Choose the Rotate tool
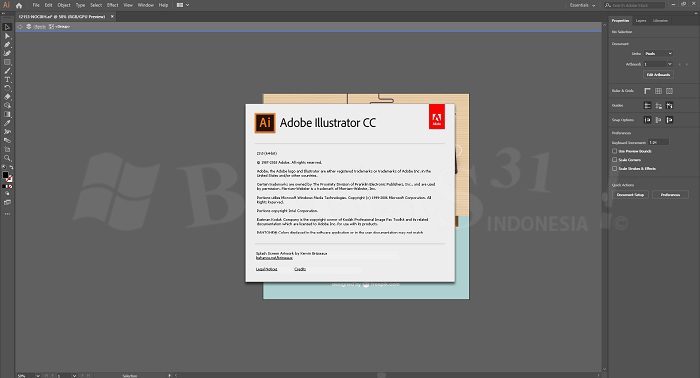The image size is (700, 378). pyautogui.click(x=7, y=88)
